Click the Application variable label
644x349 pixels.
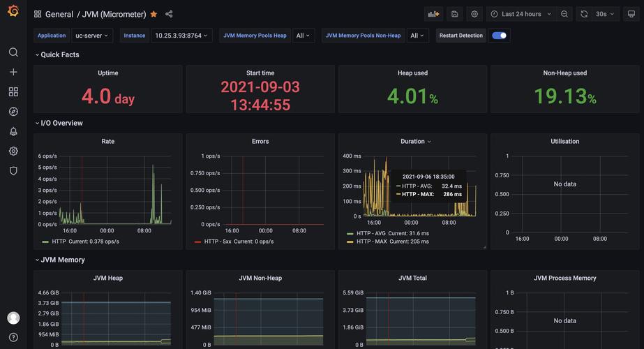[x=52, y=36]
